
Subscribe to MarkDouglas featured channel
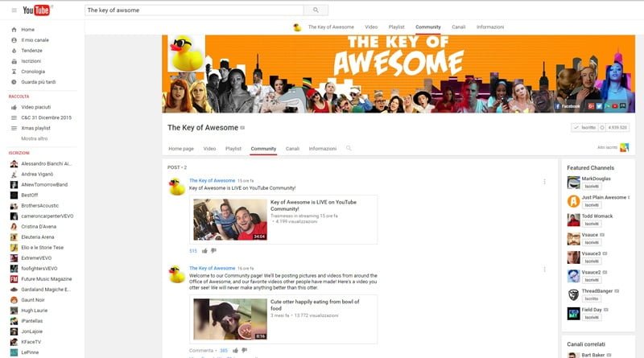[592, 187]
